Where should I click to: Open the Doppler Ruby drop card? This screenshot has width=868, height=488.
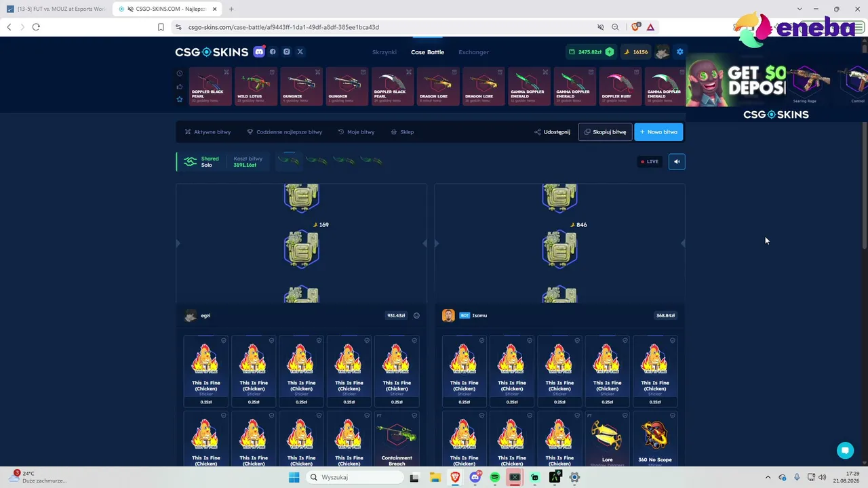619,86
